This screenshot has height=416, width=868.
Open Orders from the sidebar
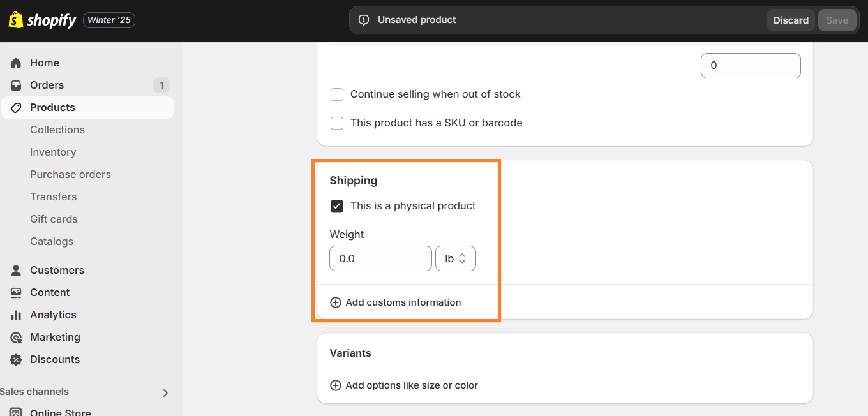[x=15, y=85]
